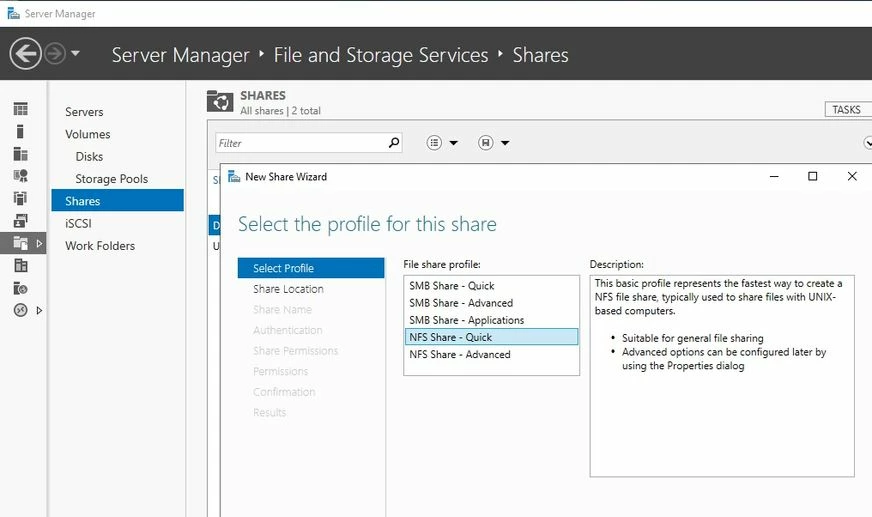Open the Work Folders page
The image size is (872, 517).
pyautogui.click(x=100, y=245)
